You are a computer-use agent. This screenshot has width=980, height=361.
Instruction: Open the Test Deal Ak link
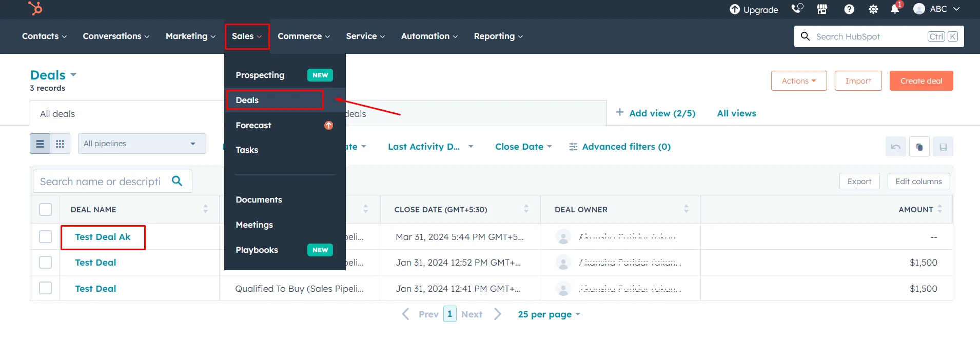[103, 237]
